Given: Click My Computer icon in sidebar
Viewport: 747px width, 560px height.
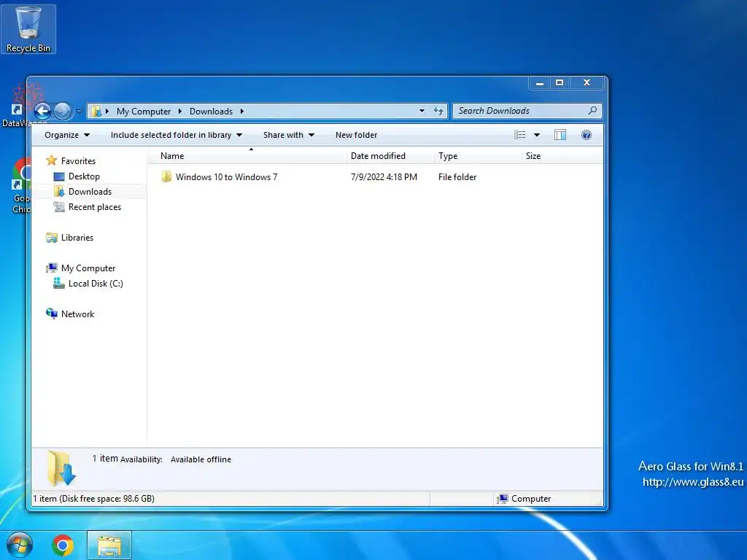Looking at the screenshot, I should [52, 268].
